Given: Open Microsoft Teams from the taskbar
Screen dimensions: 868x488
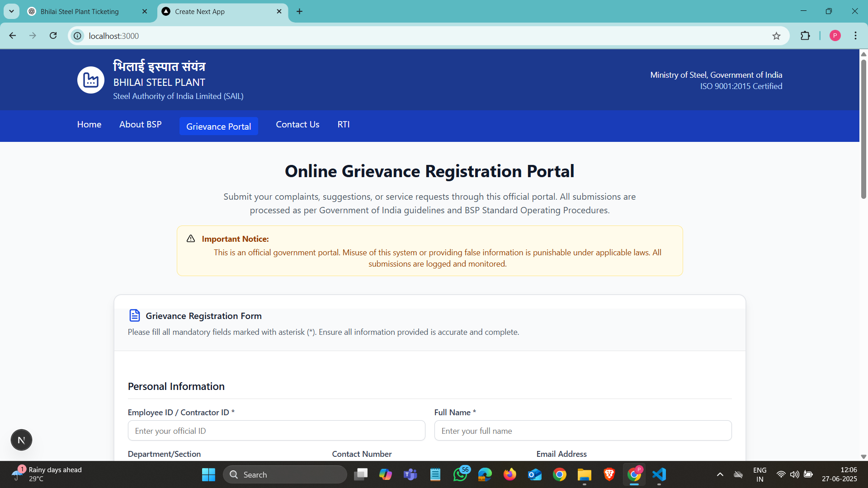Looking at the screenshot, I should point(410,474).
